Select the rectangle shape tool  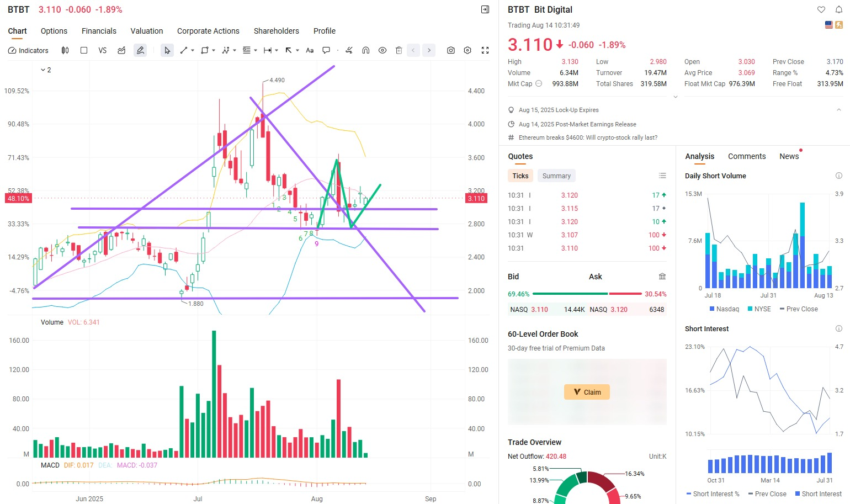click(205, 50)
